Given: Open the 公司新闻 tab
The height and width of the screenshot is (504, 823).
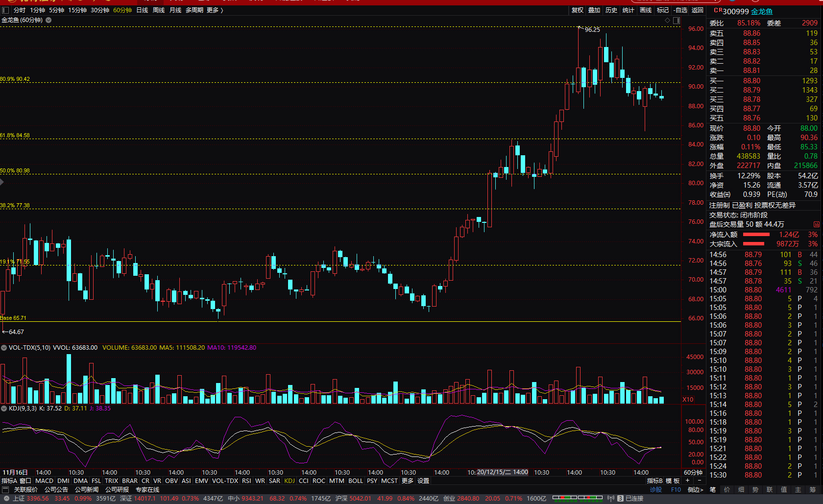Looking at the screenshot, I should tap(87, 490).
